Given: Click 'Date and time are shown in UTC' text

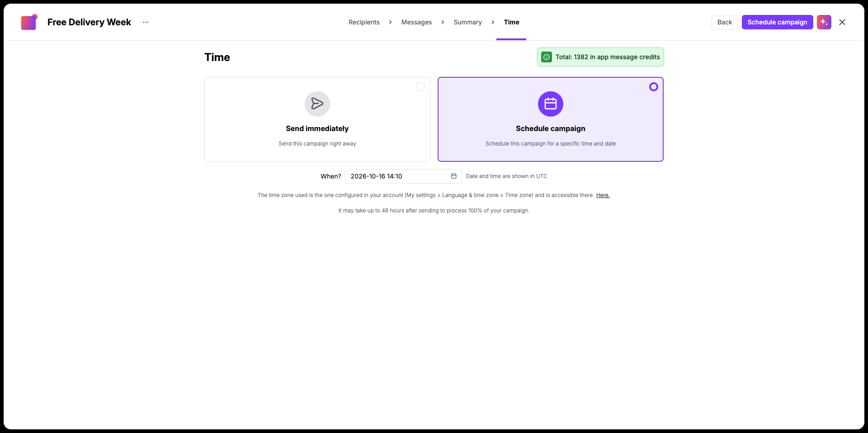Looking at the screenshot, I should tap(506, 176).
